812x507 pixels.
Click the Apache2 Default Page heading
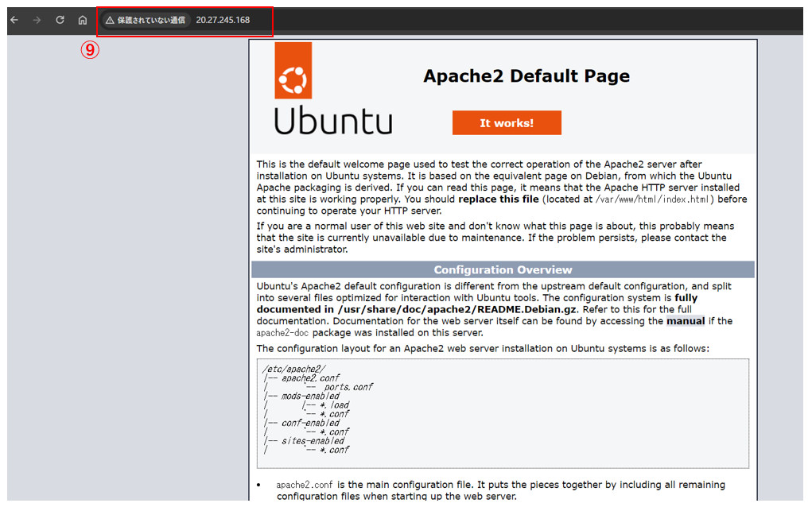tap(526, 76)
